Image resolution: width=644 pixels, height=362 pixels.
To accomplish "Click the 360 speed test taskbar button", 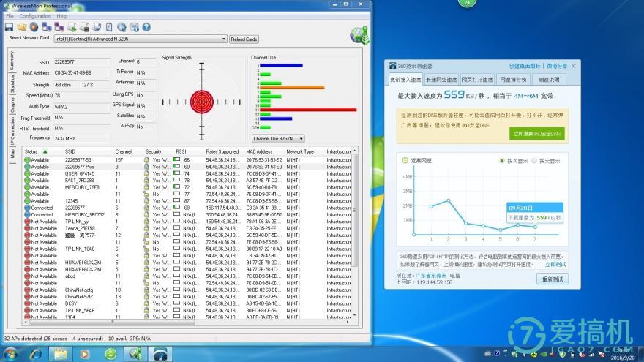I will click(160, 354).
